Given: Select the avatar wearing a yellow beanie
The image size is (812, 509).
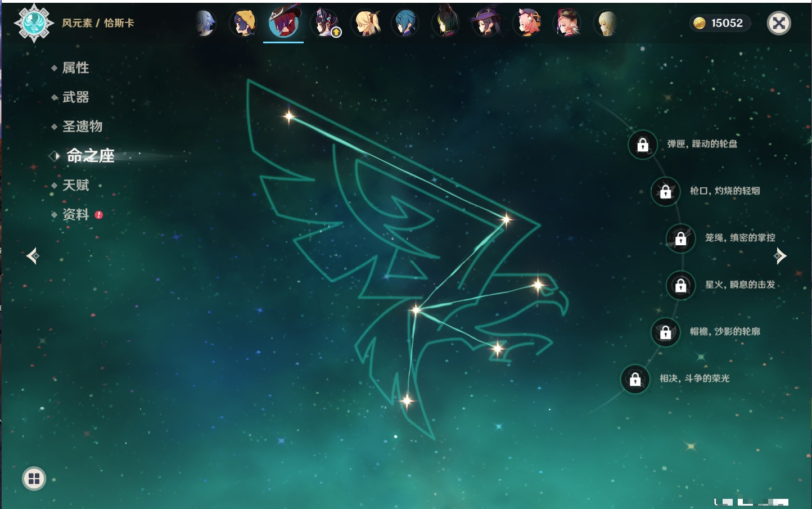Looking at the screenshot, I should [243, 24].
